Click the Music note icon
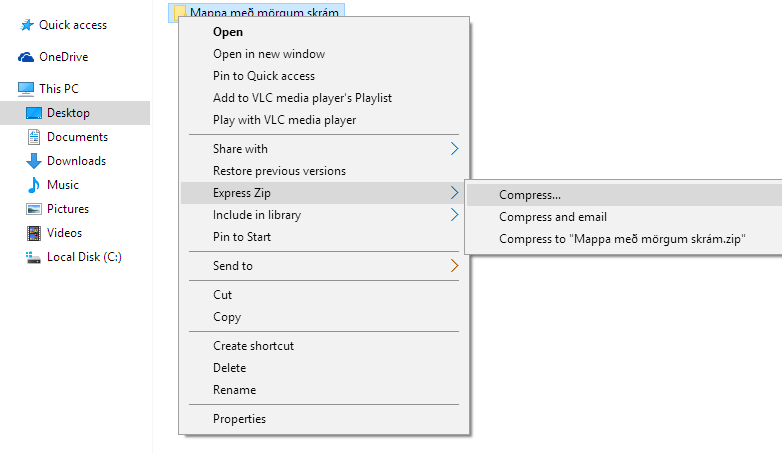The height and width of the screenshot is (454, 782). (35, 185)
